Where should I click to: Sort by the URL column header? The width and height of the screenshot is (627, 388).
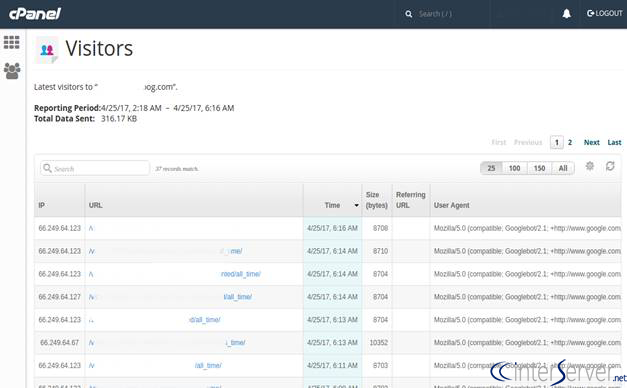pyautogui.click(x=96, y=205)
